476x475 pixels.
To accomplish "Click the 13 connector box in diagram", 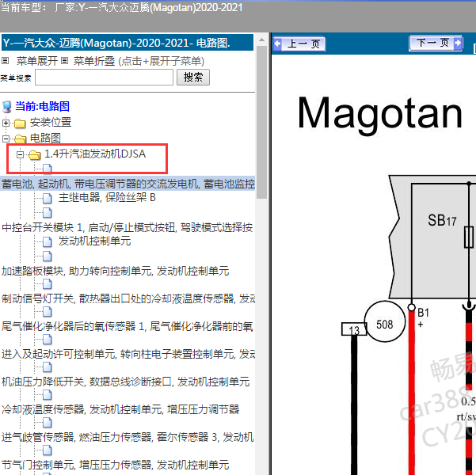I will coord(354,329).
